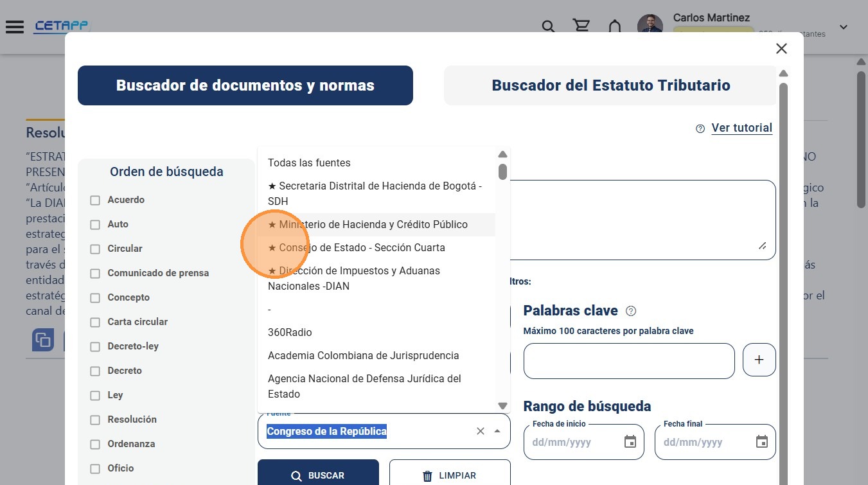
Task: Click the BUSCAR button
Action: [x=318, y=475]
